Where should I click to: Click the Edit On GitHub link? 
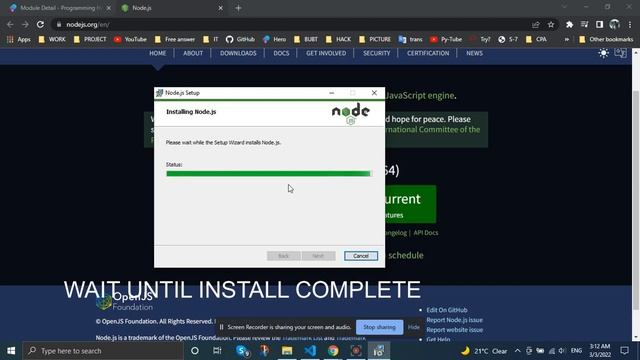tap(447, 310)
